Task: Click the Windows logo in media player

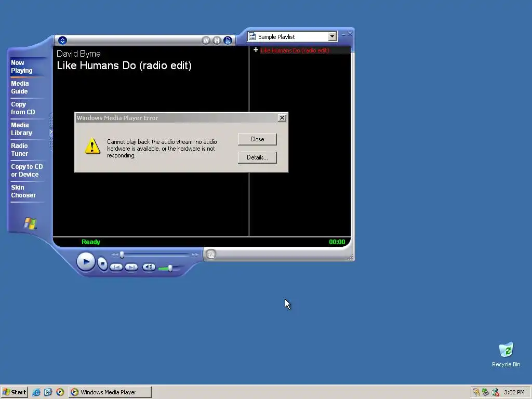Action: [x=30, y=223]
